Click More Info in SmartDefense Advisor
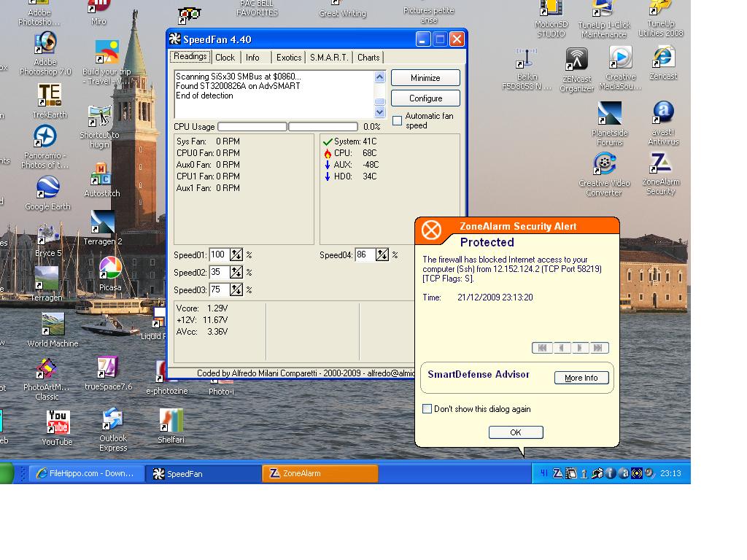The width and height of the screenshot is (747, 560). (x=581, y=378)
